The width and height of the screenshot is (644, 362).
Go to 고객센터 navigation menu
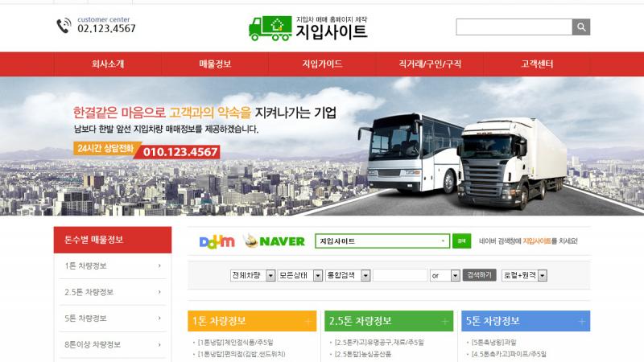pos(537,64)
